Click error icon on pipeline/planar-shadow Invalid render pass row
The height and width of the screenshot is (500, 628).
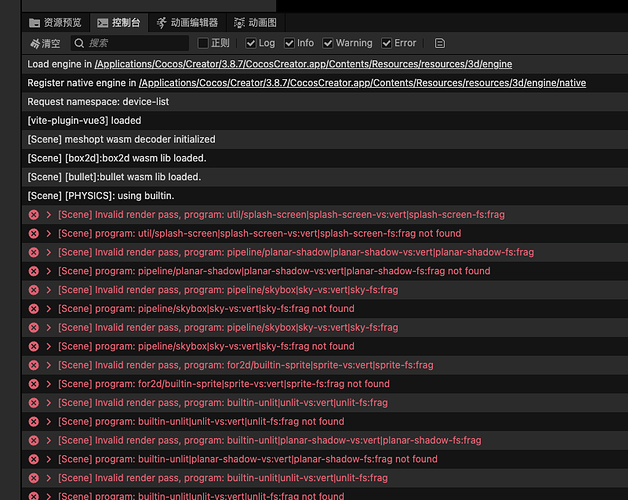coord(34,252)
